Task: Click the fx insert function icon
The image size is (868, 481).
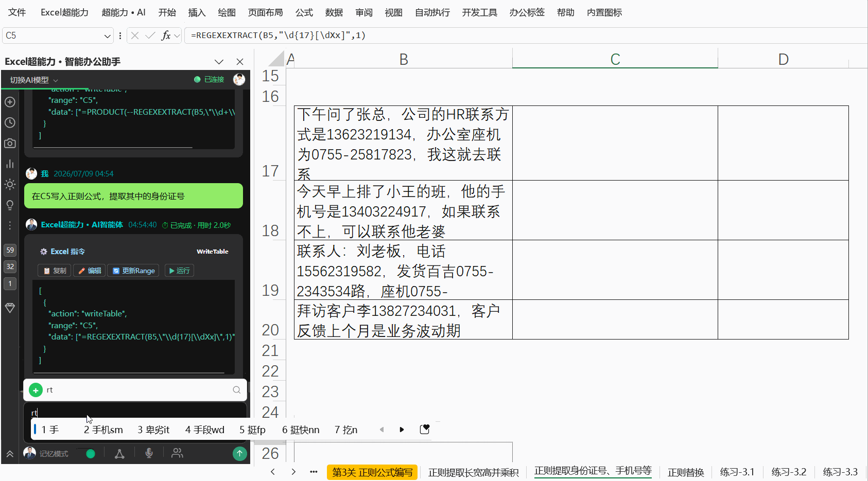Action: tap(166, 35)
